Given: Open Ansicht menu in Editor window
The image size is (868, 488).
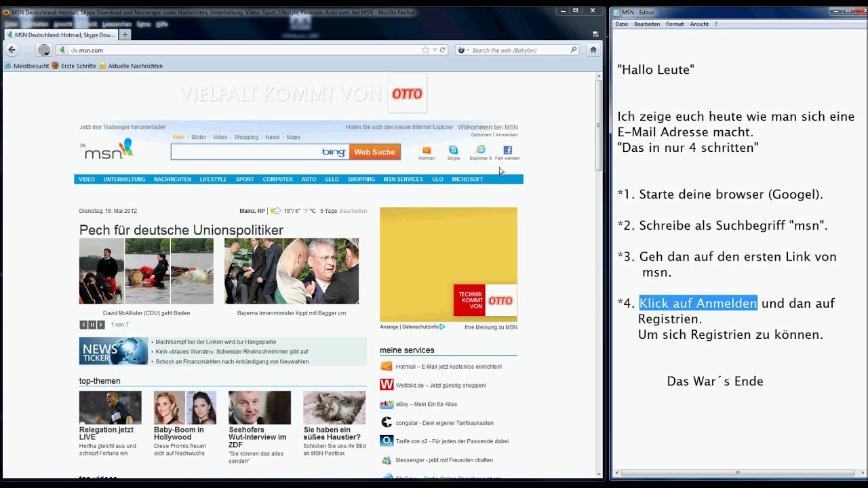Looking at the screenshot, I should coord(699,24).
